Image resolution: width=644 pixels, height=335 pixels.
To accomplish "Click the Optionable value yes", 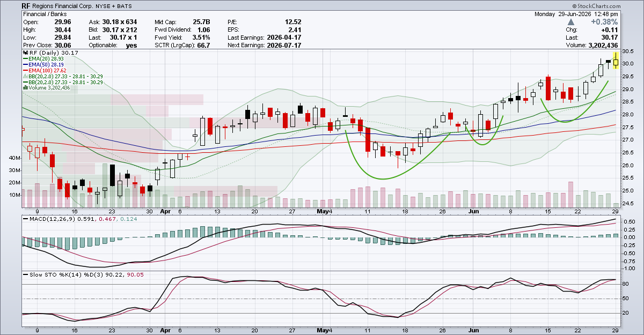I will coord(131,46).
